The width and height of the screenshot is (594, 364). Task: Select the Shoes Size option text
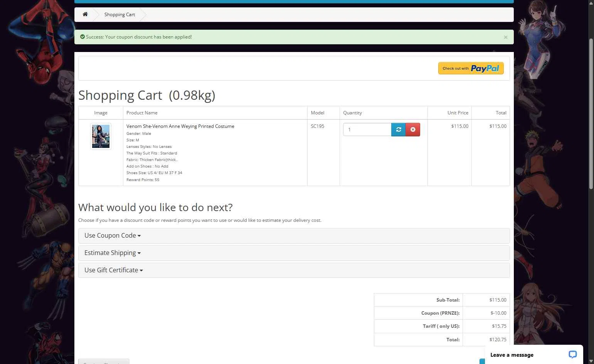pyautogui.click(x=154, y=173)
